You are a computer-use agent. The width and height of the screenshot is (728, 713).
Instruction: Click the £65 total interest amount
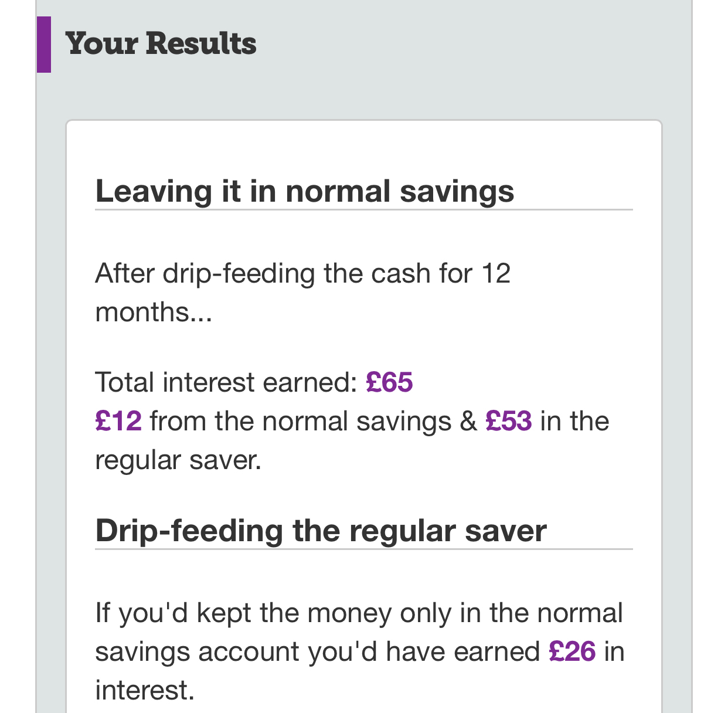(389, 382)
